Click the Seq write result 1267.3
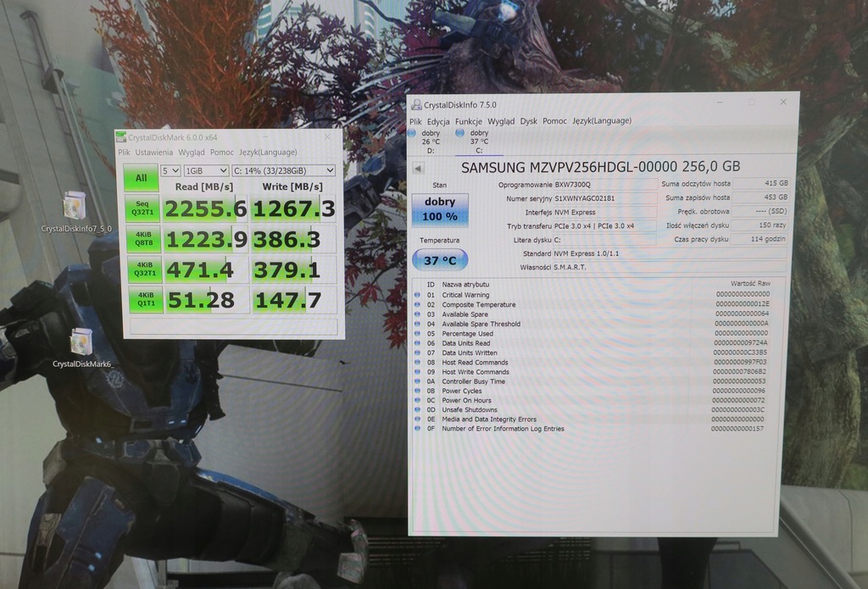The width and height of the screenshot is (868, 589). 293,208
